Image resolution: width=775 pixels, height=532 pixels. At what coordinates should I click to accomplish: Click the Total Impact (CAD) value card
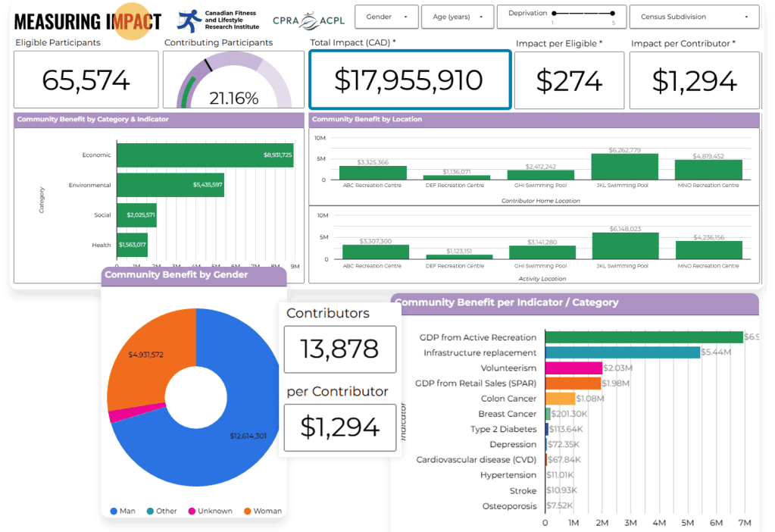point(409,80)
